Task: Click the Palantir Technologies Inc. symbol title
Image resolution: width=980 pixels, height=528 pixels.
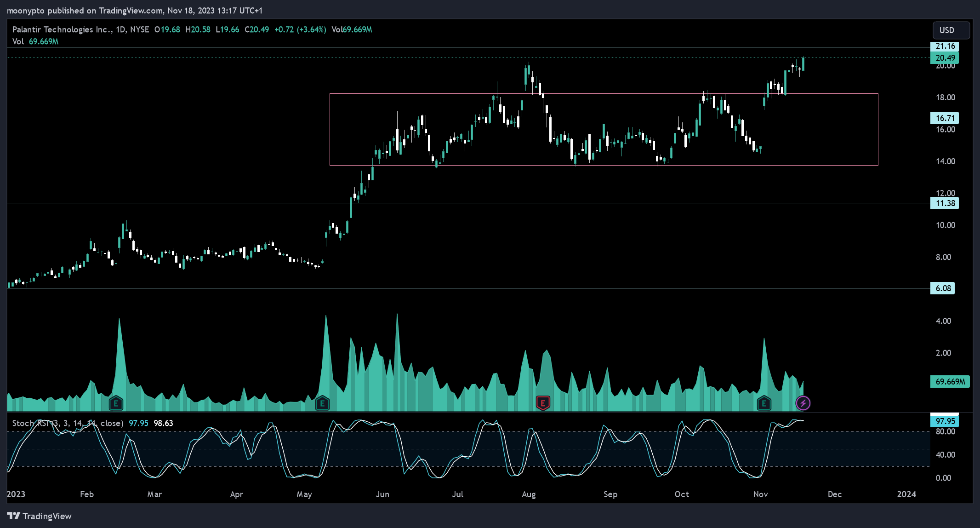Action: (x=61, y=29)
